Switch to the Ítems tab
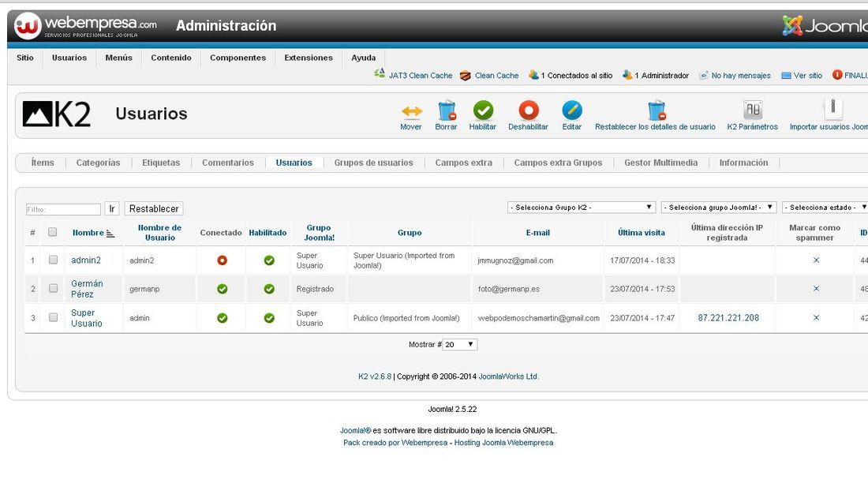Viewport: 868px width, 483px height. (x=43, y=163)
